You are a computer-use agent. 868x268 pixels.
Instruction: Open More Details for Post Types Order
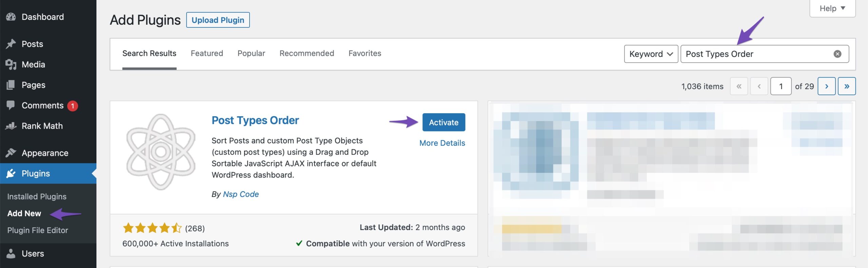[x=442, y=143]
